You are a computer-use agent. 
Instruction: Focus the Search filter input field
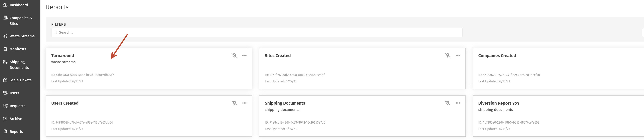tap(257, 32)
